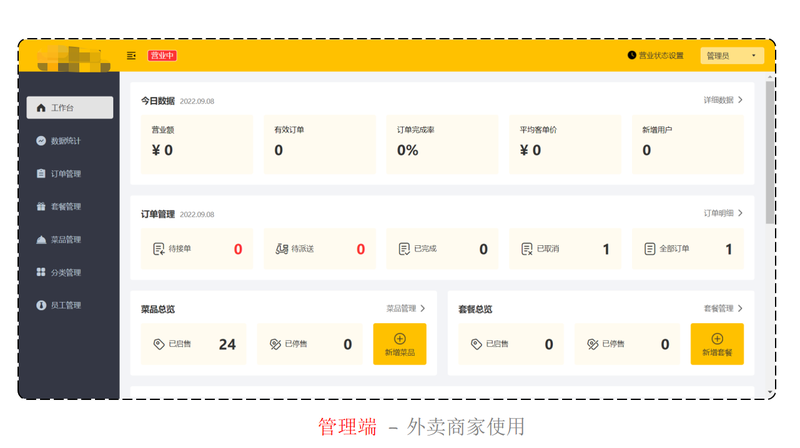Image resolution: width=800 pixels, height=448 pixels.
Task: Open 营业状态设置 link in header
Action: [x=661, y=56]
